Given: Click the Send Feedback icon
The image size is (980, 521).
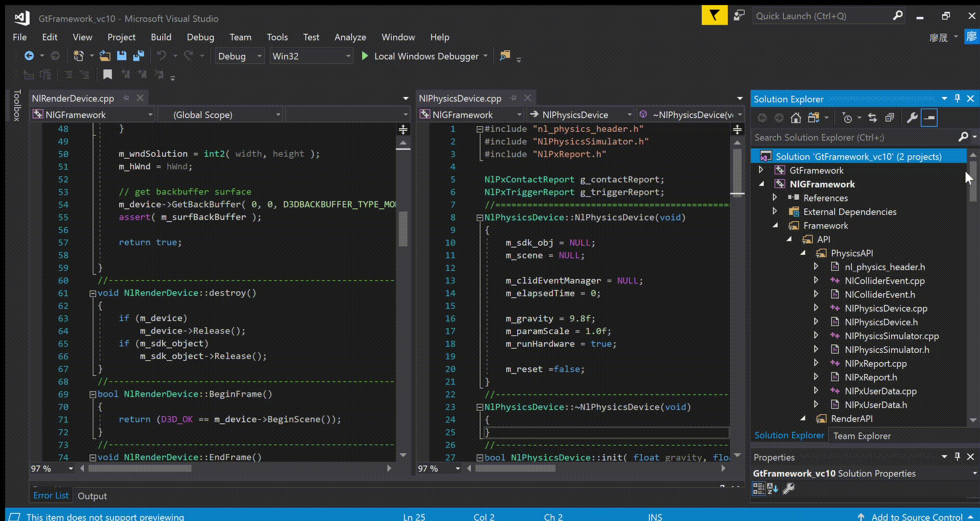Looking at the screenshot, I should coord(739,16).
